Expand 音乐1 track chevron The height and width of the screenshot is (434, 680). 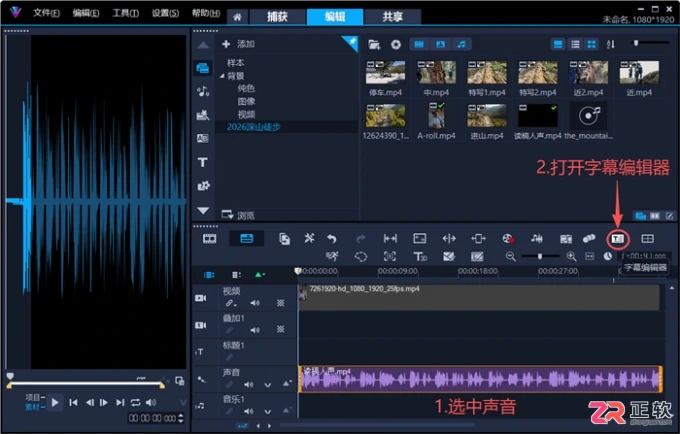pyautogui.click(x=268, y=411)
